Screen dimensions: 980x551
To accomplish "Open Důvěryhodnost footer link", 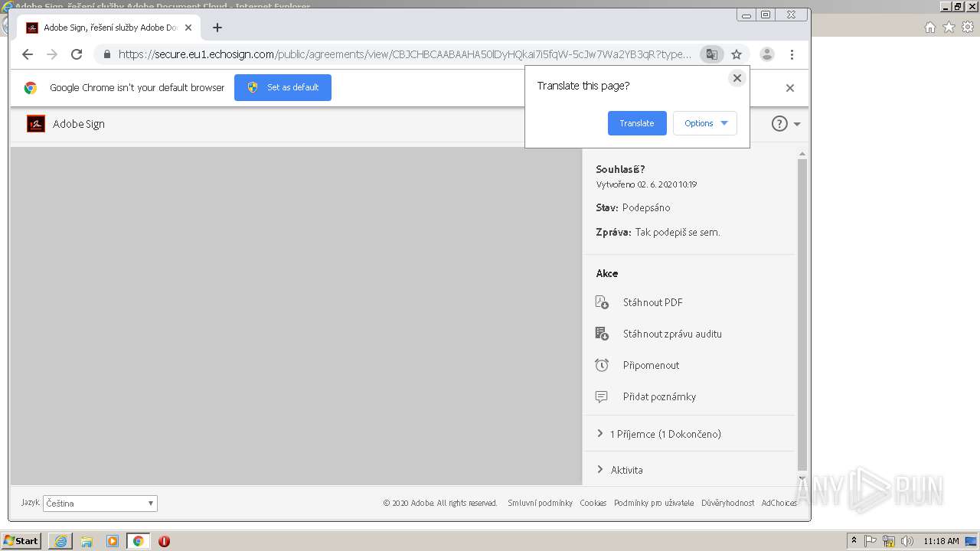I will (727, 503).
